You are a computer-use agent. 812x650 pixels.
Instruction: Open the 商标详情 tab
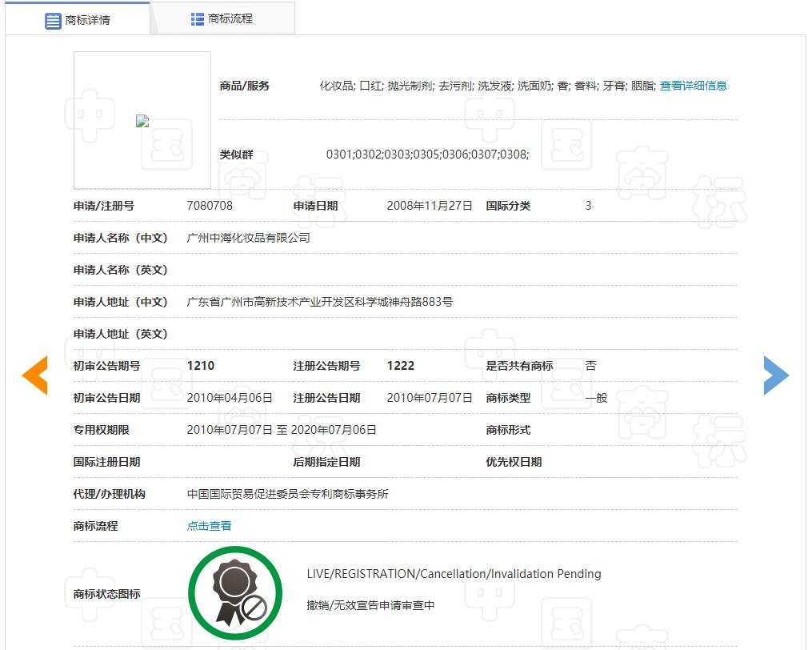[x=78, y=19]
